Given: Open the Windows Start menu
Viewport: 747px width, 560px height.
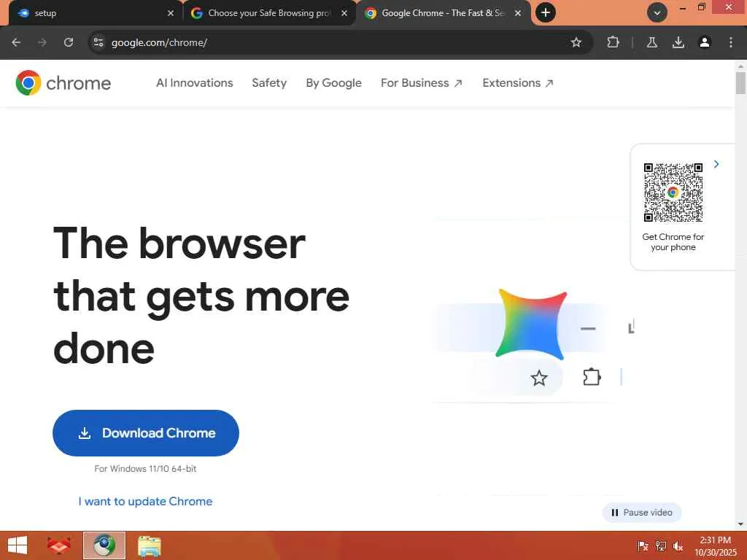Looking at the screenshot, I should (18, 545).
